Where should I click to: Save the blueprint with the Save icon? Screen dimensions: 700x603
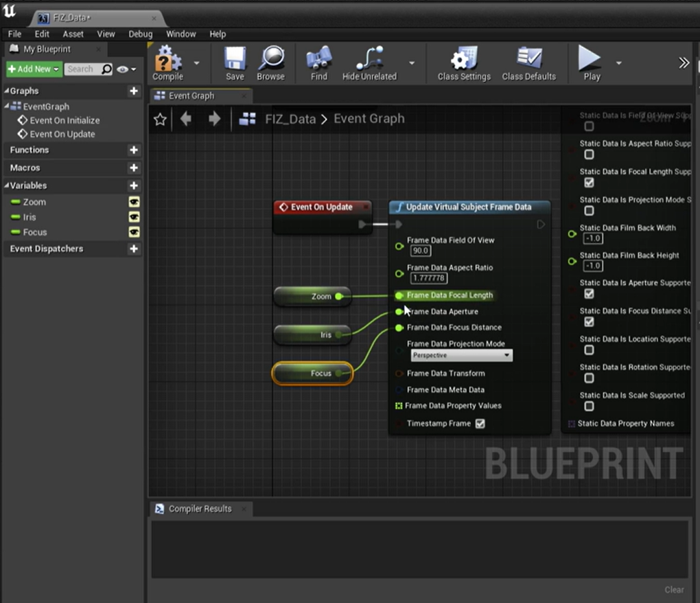(235, 62)
